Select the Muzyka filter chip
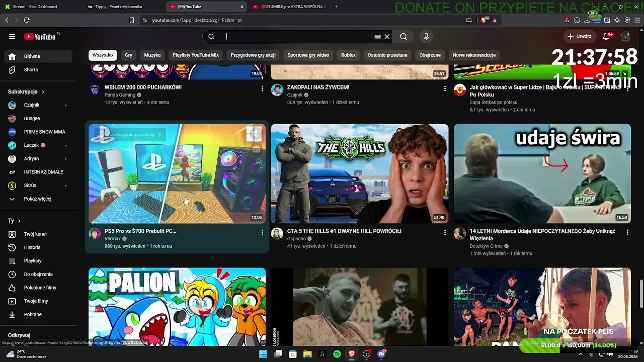 (x=152, y=55)
